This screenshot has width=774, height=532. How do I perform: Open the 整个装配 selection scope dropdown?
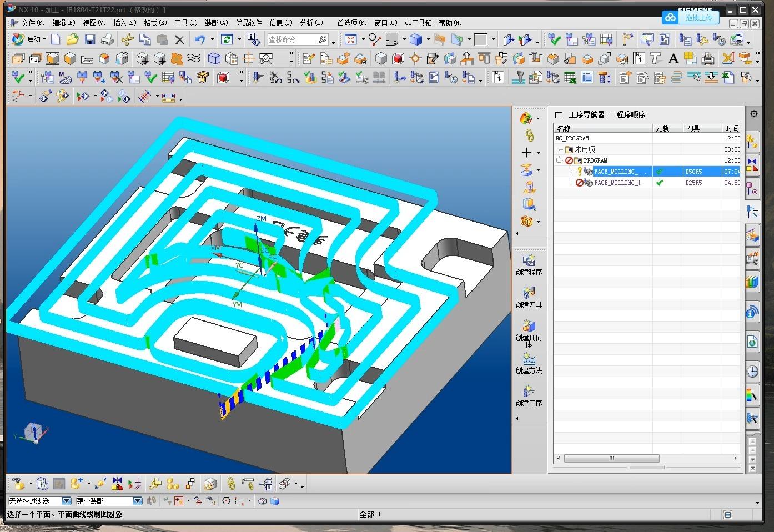click(x=137, y=501)
